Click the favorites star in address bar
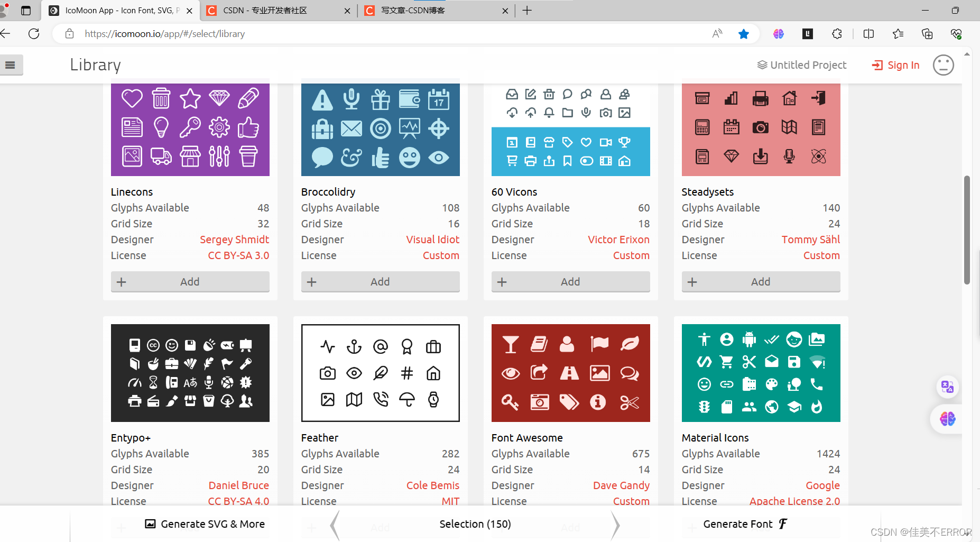 [x=744, y=34]
